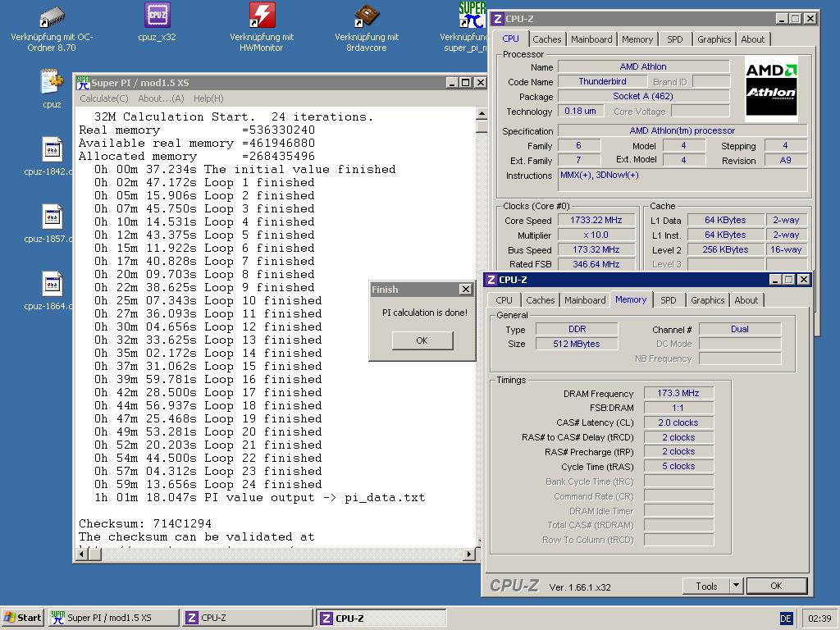Switch to SPD tab in front CPU-Z window
Viewport: 840px width, 630px height.
click(x=668, y=300)
